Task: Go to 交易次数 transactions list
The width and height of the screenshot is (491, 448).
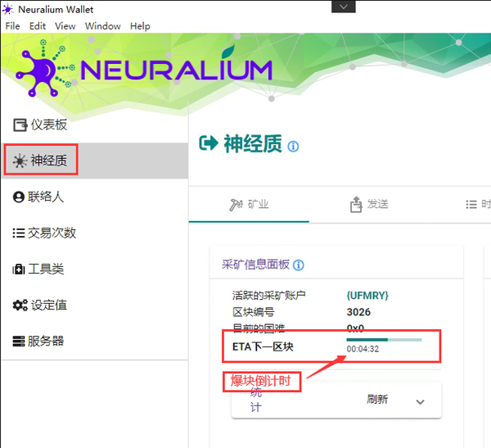Action: [x=44, y=233]
